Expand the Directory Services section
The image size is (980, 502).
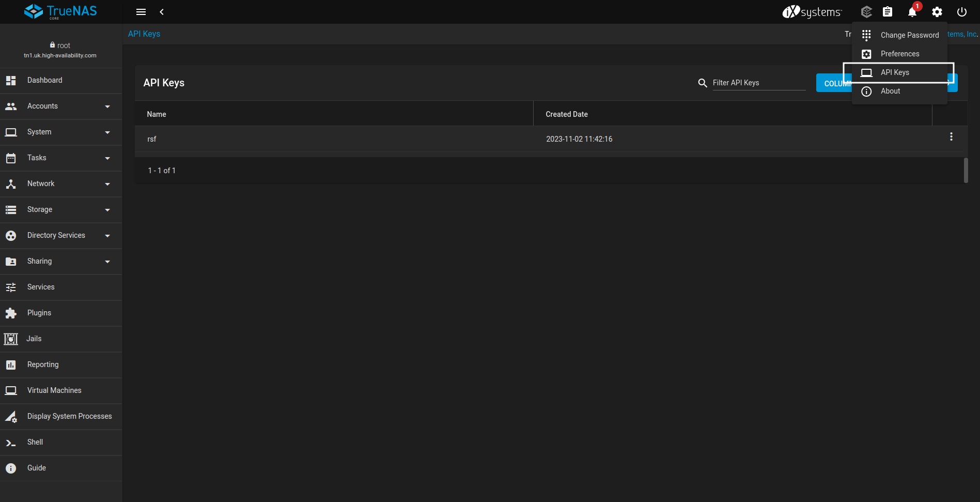(x=61, y=236)
